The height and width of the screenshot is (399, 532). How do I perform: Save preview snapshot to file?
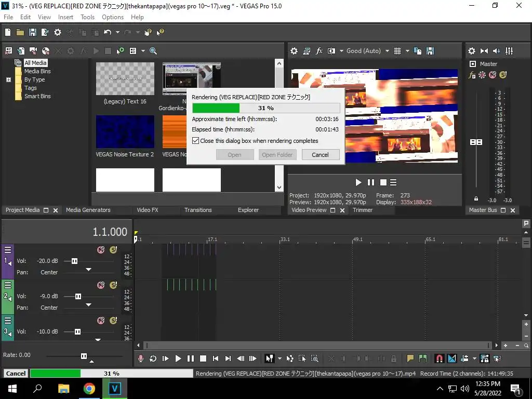[430, 51]
